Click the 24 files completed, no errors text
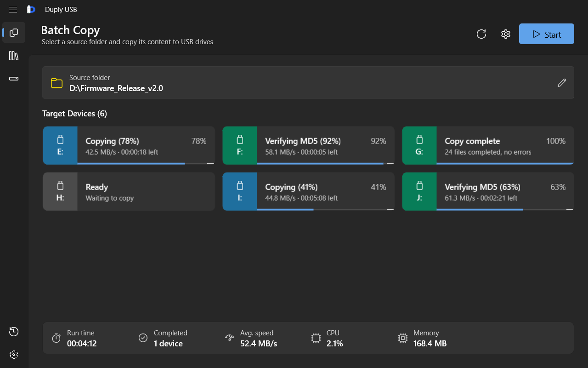 (488, 152)
